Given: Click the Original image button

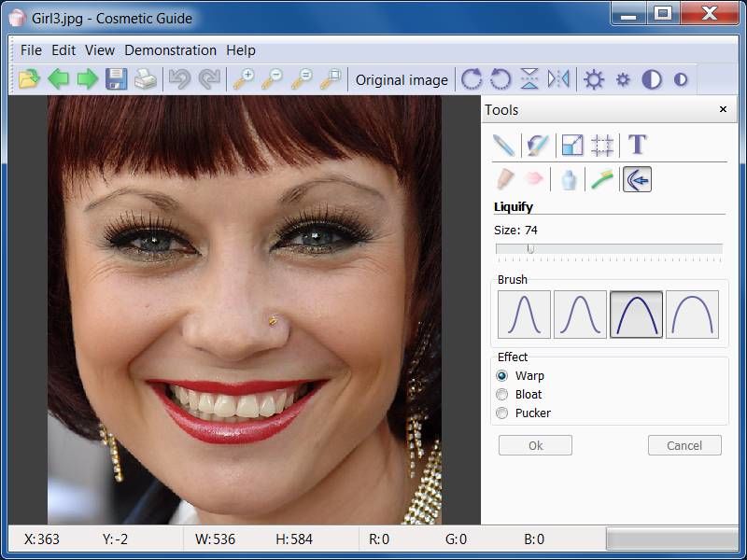Looking at the screenshot, I should [x=402, y=80].
